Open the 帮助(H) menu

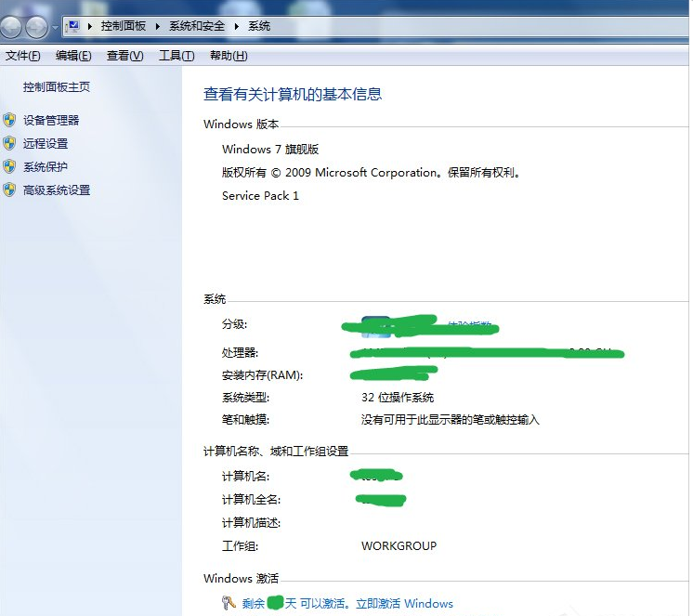click(229, 56)
